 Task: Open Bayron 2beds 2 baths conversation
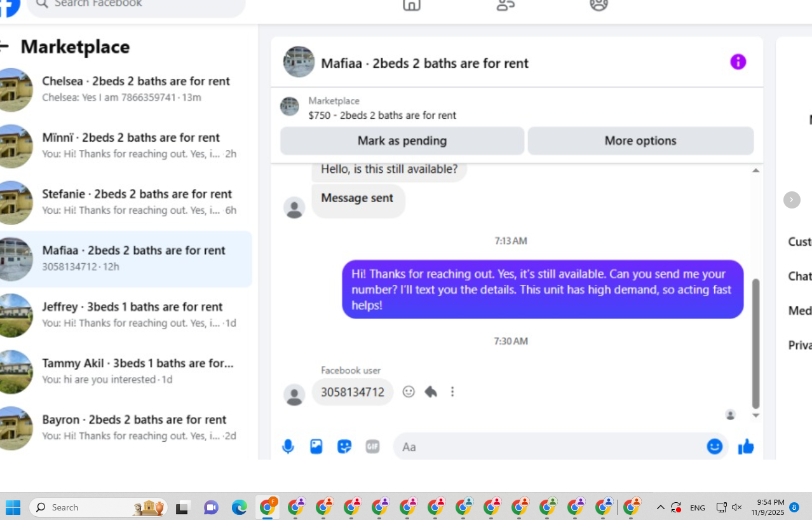click(126, 428)
